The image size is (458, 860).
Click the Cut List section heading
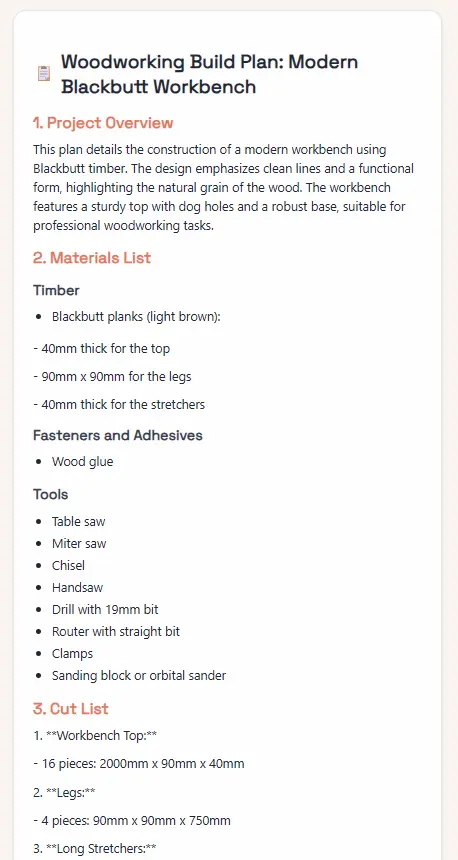[x=71, y=709]
